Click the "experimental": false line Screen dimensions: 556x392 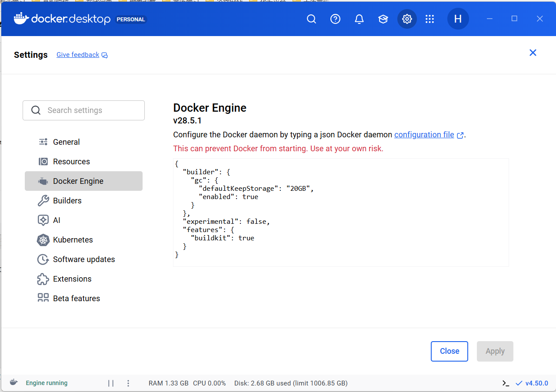click(226, 222)
